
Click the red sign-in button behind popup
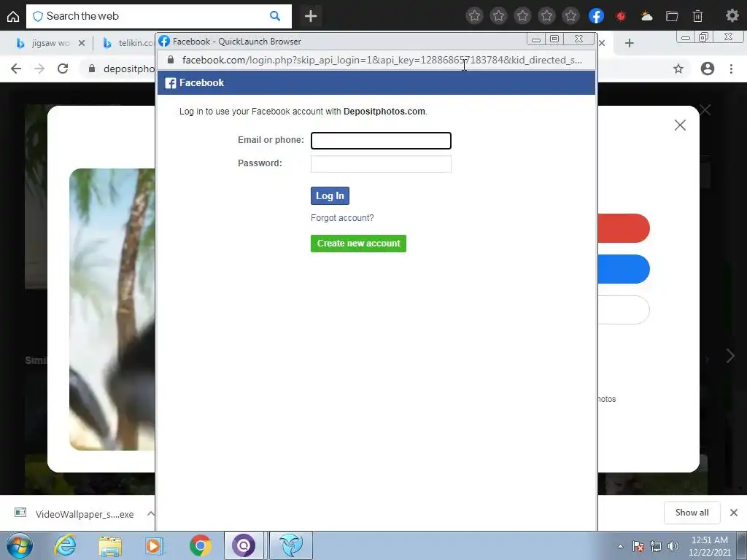(x=624, y=228)
